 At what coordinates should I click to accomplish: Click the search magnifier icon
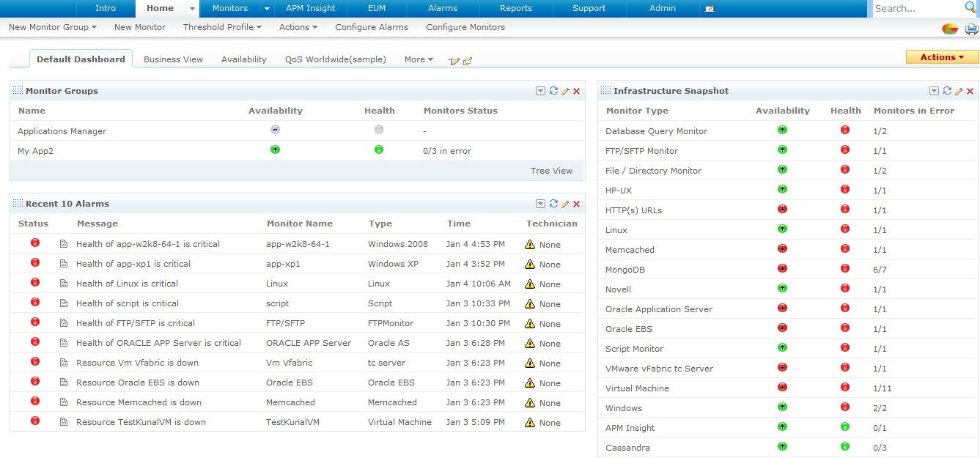point(970,8)
